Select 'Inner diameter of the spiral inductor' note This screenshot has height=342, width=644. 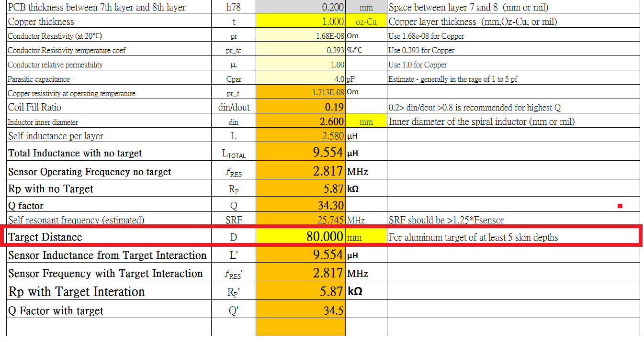pyautogui.click(x=482, y=121)
